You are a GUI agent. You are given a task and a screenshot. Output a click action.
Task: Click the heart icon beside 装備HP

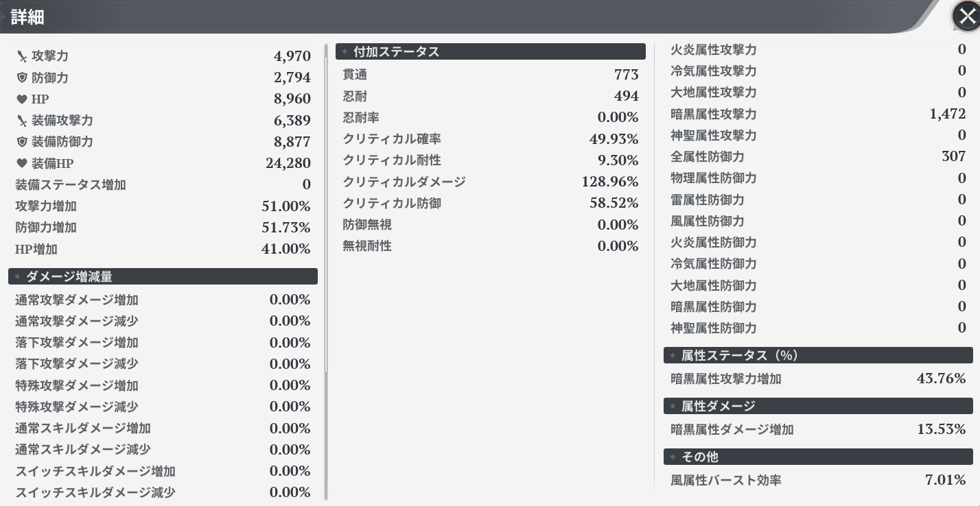22,163
